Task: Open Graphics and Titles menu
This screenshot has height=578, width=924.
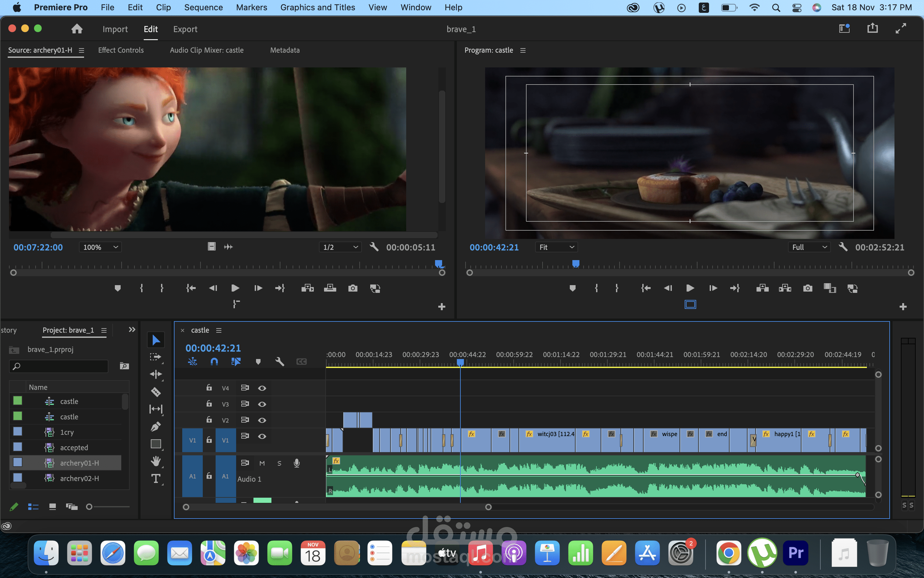Action: click(318, 7)
